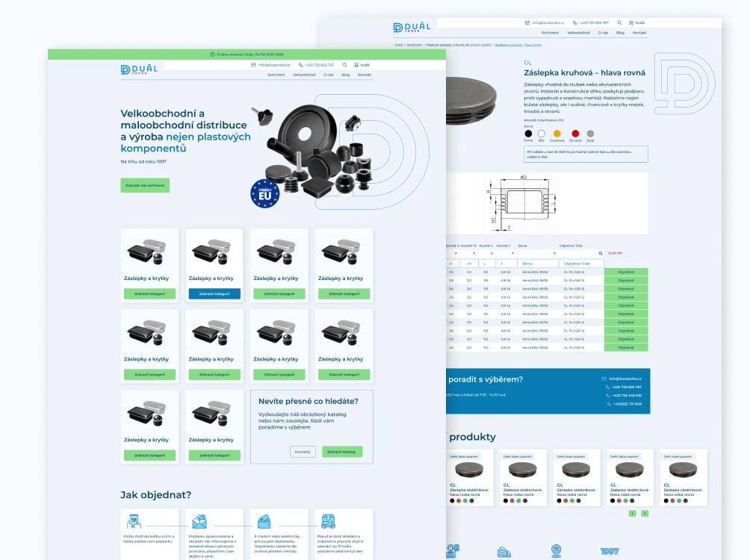750x560 pixels.
Task: Click the first Objednat button in the table
Action: [x=626, y=272]
